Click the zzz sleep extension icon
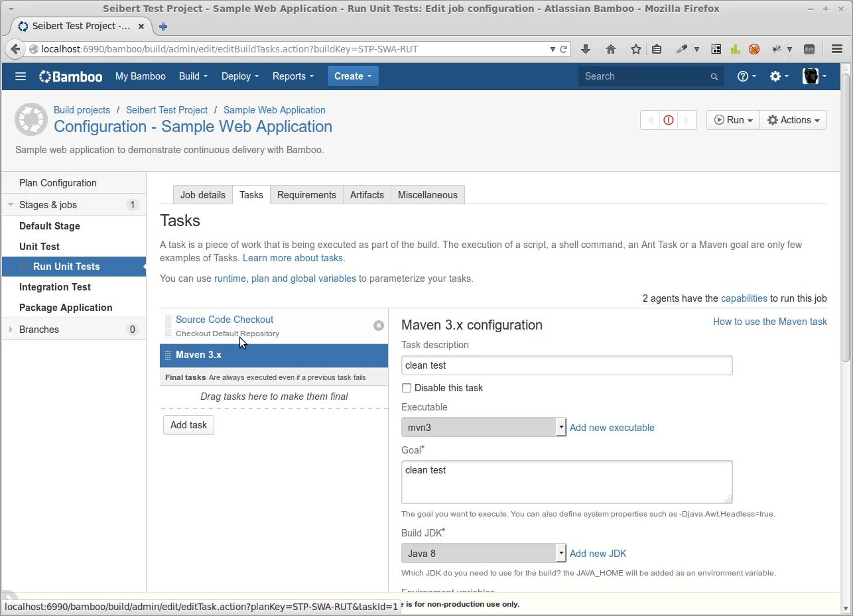 click(809, 49)
